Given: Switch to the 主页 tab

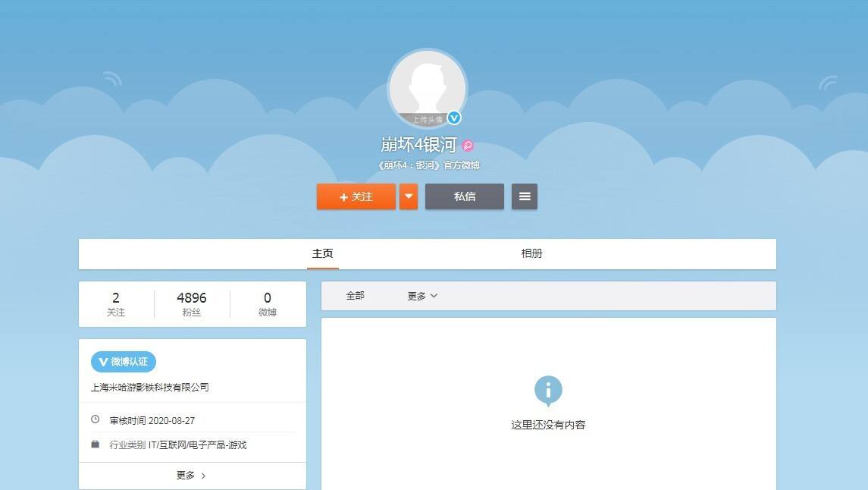Looking at the screenshot, I should [323, 254].
